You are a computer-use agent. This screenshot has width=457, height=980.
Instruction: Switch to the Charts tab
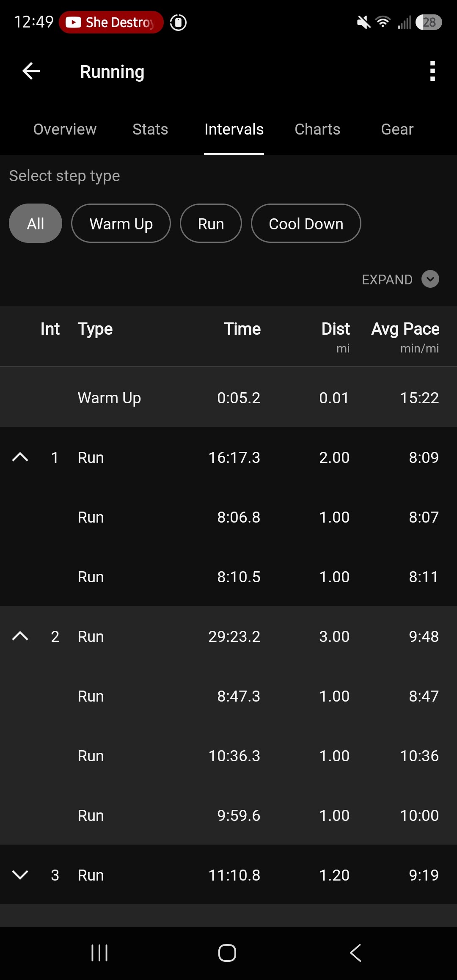[317, 129]
